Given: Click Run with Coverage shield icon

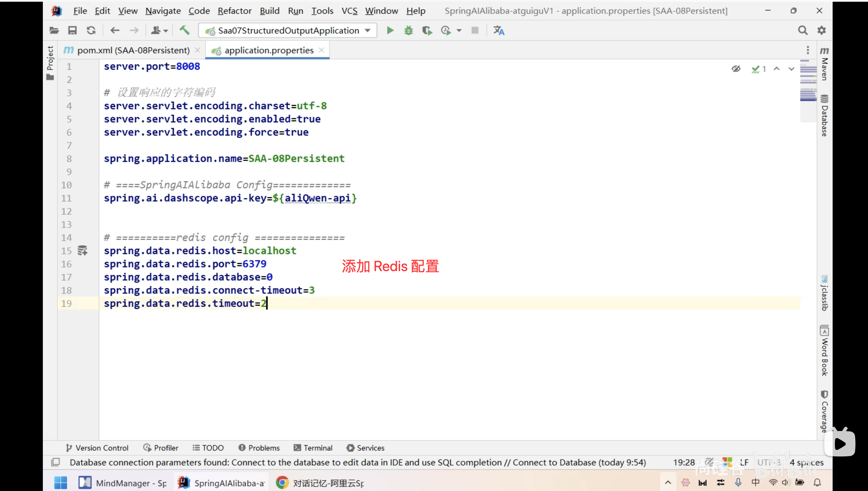Looking at the screenshot, I should (x=427, y=30).
